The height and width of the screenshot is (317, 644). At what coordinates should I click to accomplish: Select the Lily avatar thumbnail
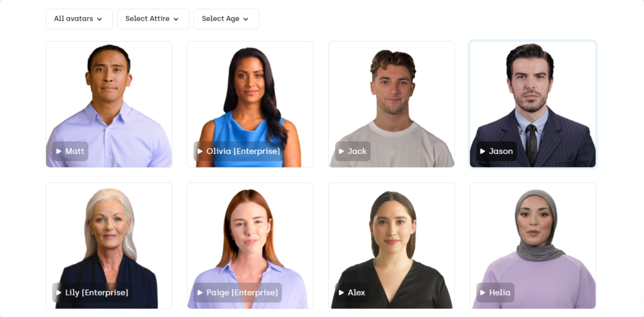point(109,245)
